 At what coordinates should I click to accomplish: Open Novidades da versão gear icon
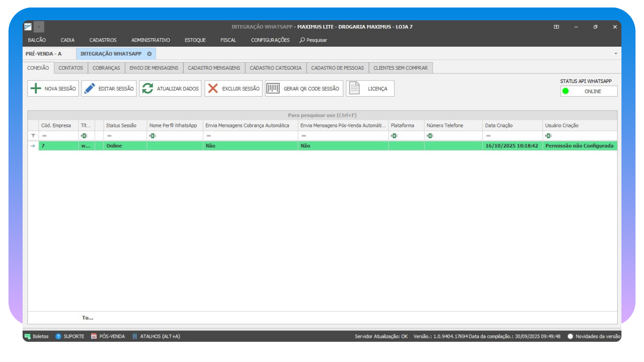tap(570, 337)
